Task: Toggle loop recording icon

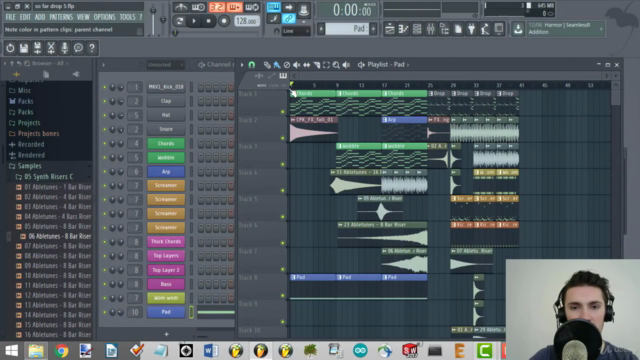Action: coord(252,7)
